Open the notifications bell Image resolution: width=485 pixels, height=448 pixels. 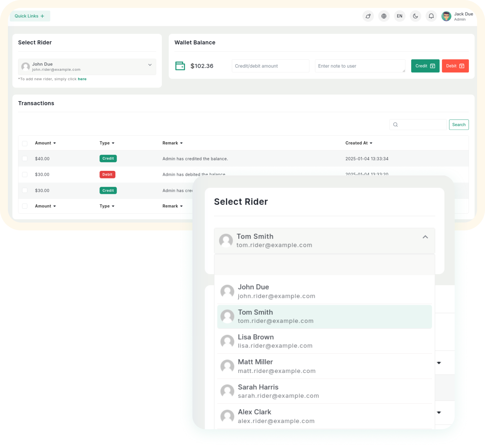click(431, 16)
